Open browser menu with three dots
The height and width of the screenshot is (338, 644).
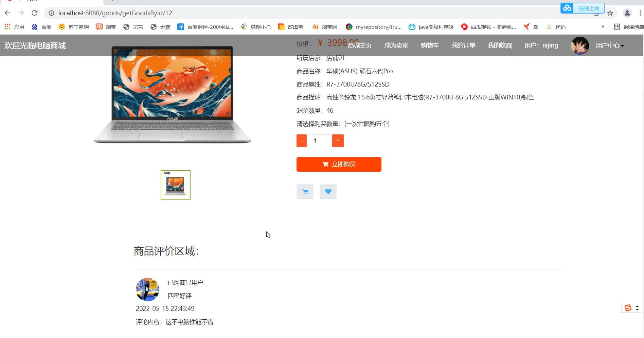640,13
